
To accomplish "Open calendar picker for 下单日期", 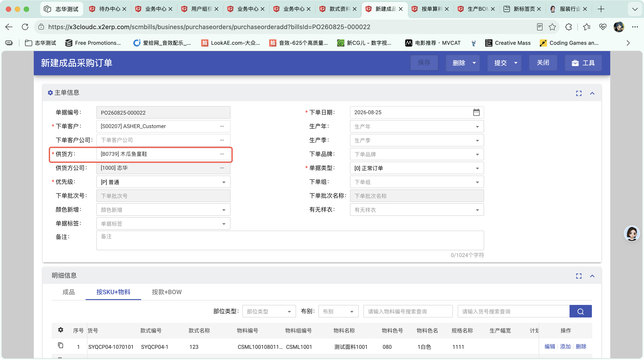I will coord(476,112).
